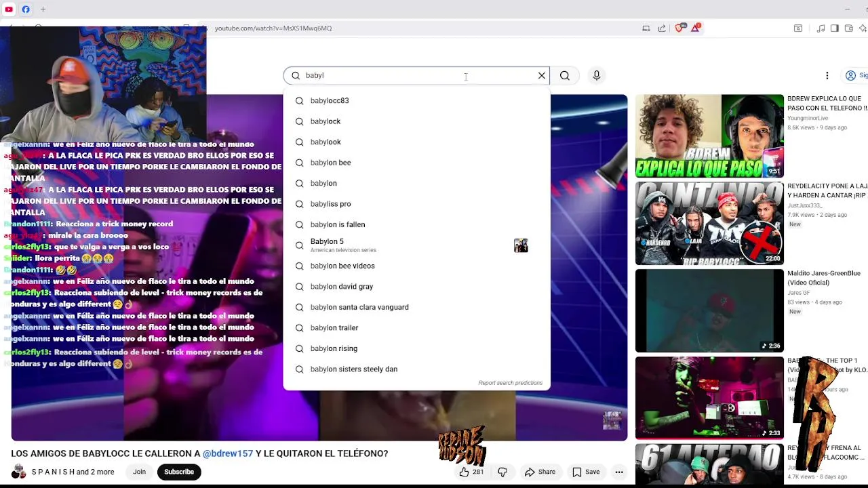Switch to the pinned Facebook tab

pos(26,9)
